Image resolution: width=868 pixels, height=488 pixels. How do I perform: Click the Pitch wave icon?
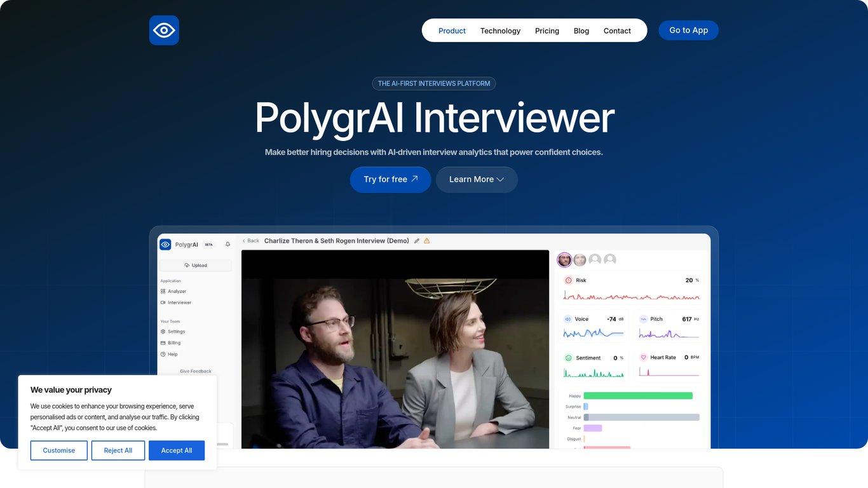(643, 319)
